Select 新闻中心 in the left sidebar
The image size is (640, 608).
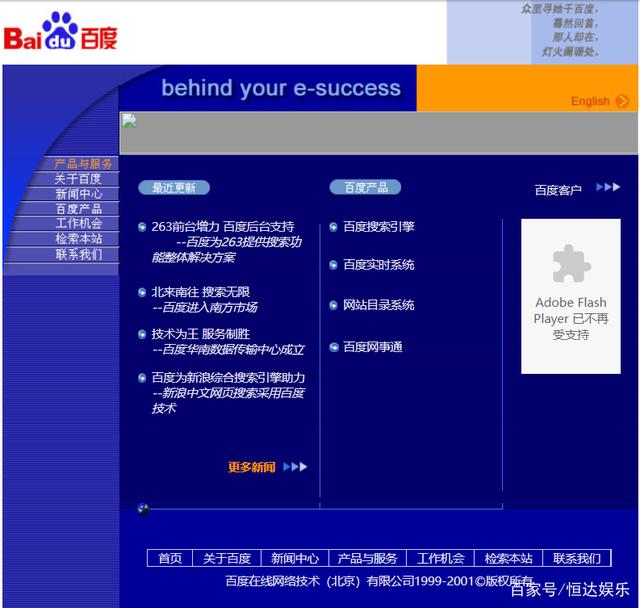(x=79, y=194)
